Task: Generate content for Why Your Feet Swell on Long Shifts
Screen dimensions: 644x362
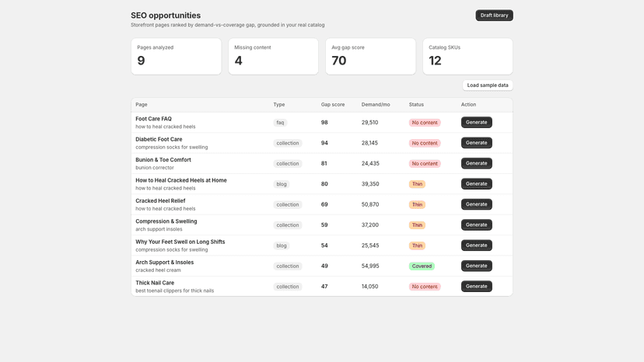Action: (477, 245)
